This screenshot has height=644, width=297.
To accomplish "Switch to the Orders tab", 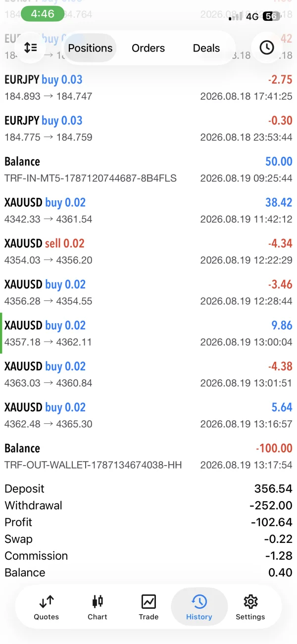I will (148, 48).
